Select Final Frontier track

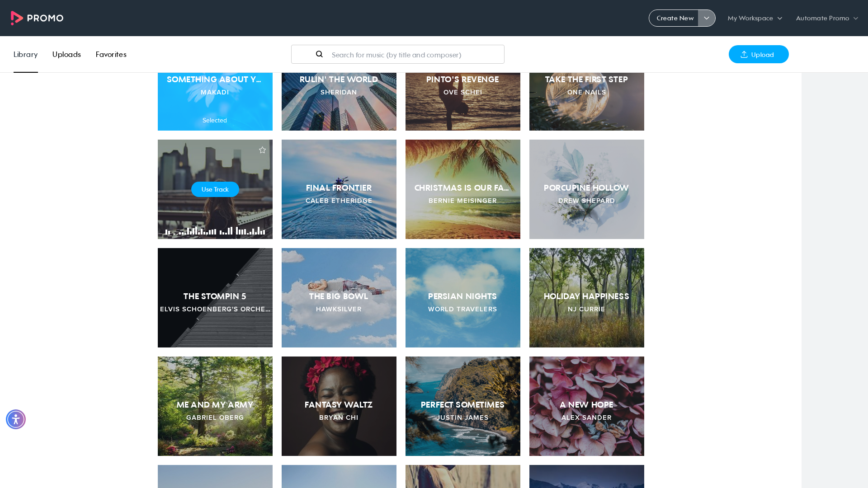point(339,189)
